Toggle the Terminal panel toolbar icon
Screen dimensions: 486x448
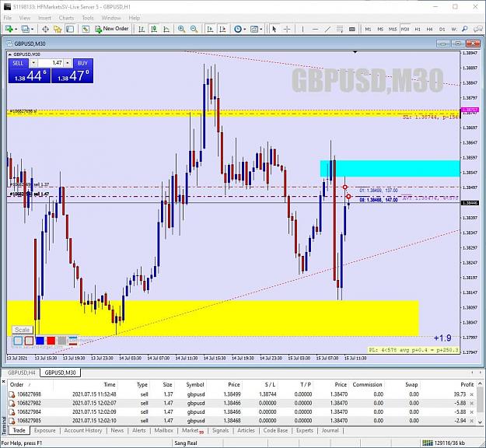[x=70, y=29]
